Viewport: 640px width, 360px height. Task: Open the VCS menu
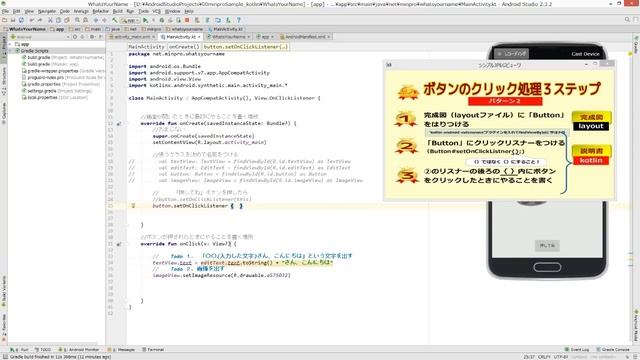click(x=157, y=11)
